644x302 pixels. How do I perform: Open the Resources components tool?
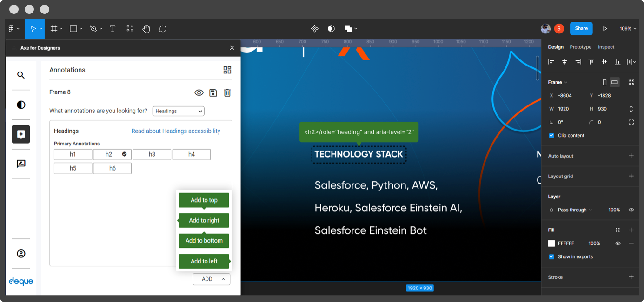pos(130,29)
